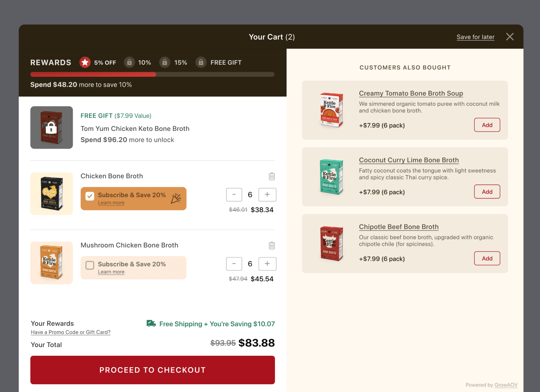Open Save for later link
Viewport: 540px width, 392px height.
[x=475, y=37]
